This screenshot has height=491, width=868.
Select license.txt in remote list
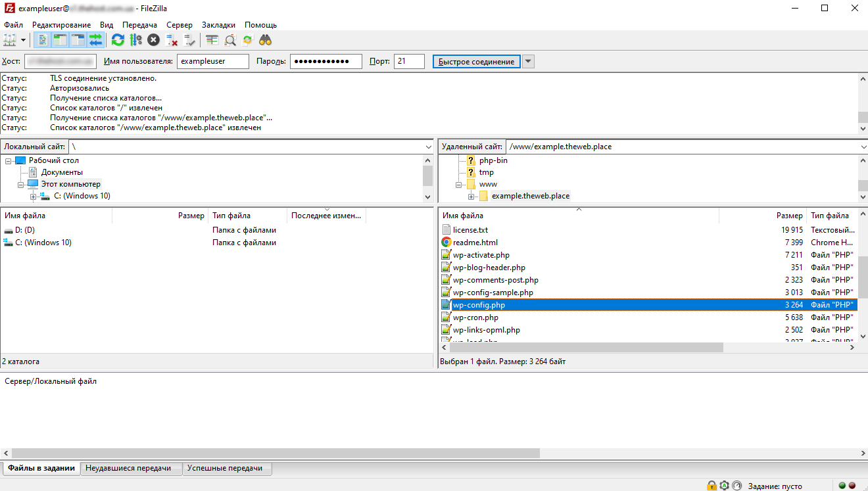click(470, 230)
